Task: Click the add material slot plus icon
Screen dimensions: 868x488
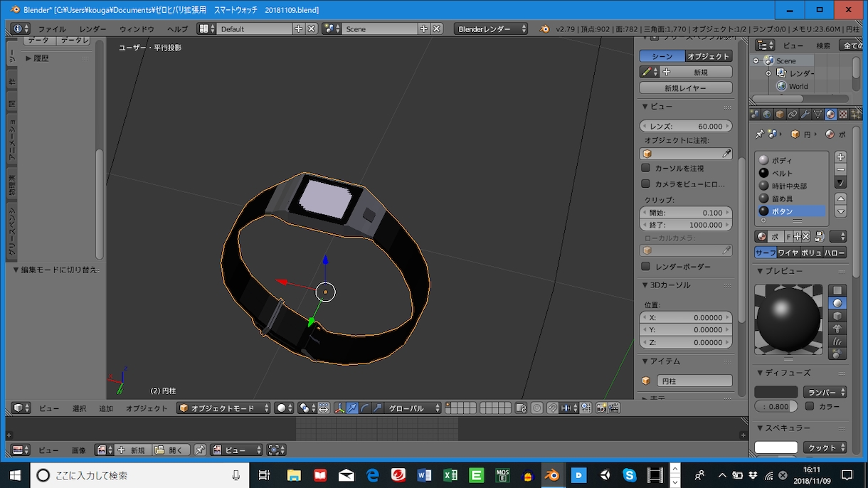Action: point(841,157)
